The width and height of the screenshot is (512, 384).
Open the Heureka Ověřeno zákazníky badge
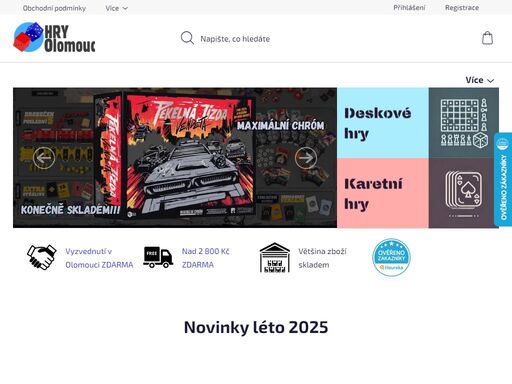click(391, 257)
